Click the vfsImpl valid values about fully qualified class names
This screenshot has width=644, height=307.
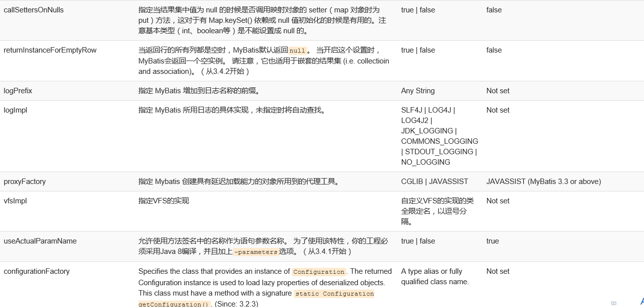[437, 211]
